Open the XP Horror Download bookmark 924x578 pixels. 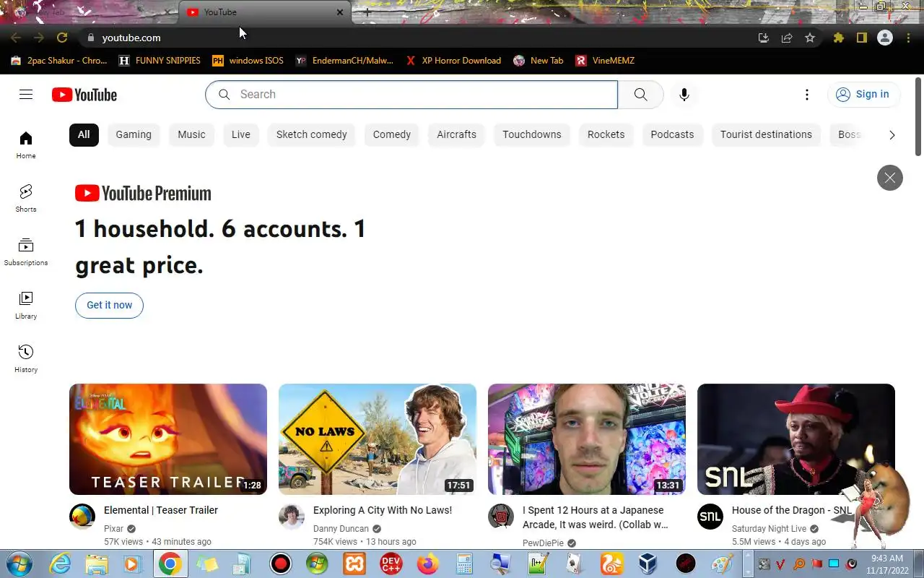coord(453,61)
